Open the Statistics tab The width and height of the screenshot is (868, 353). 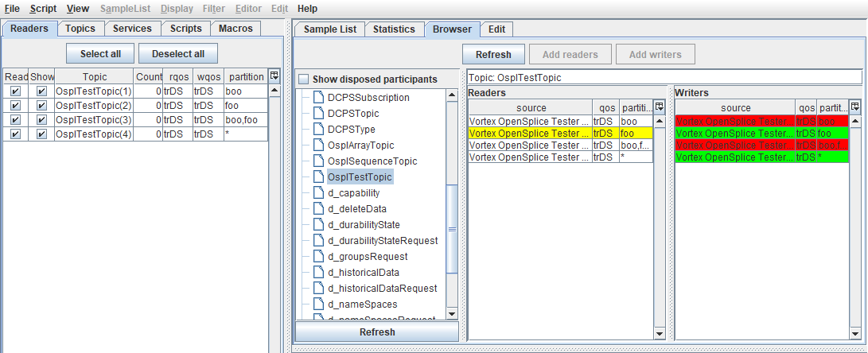pyautogui.click(x=394, y=29)
